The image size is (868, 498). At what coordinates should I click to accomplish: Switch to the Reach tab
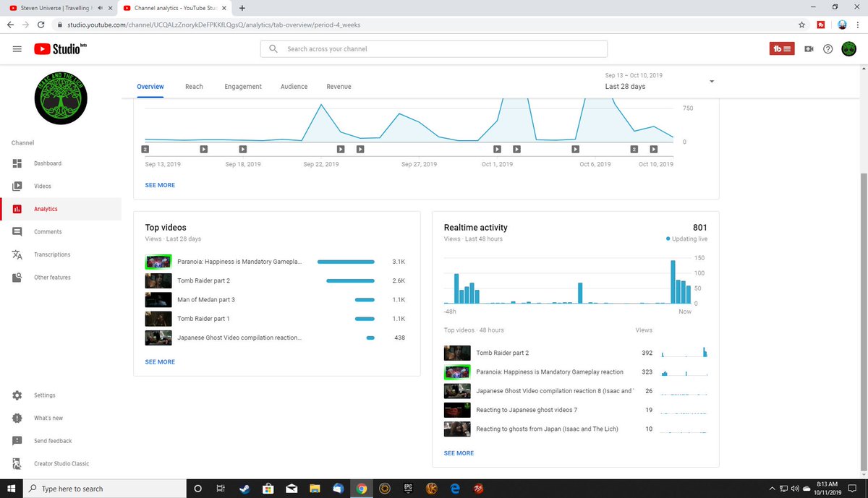coord(194,87)
